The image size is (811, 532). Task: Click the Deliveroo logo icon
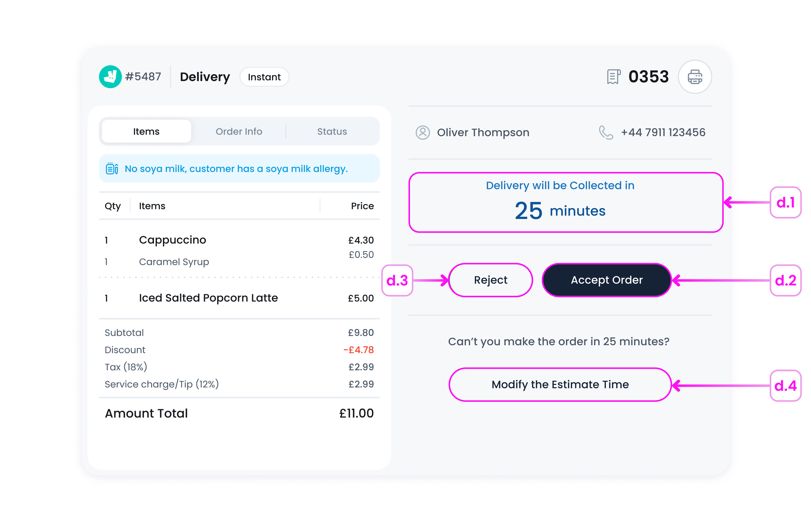coord(110,77)
